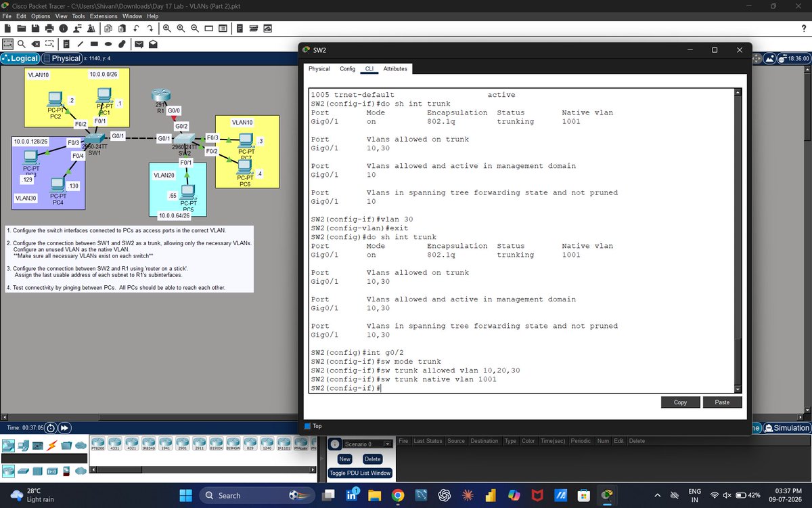
Task: Click the Delete scenario button
Action: (373, 459)
